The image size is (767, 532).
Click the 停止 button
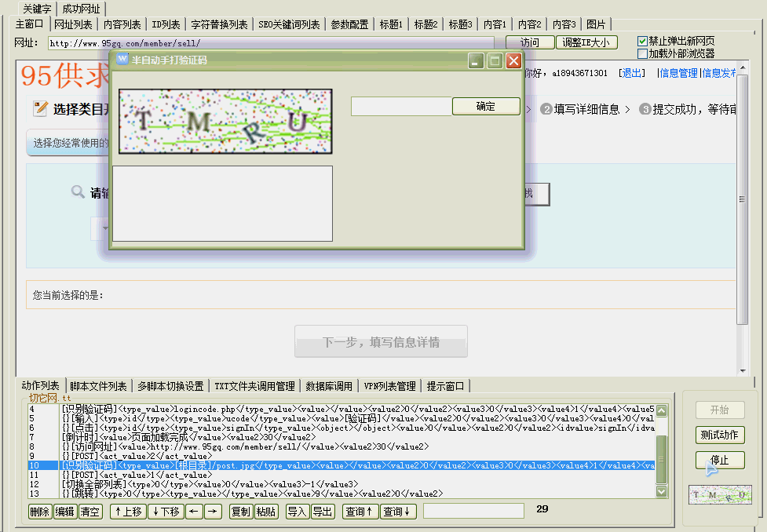(x=720, y=460)
